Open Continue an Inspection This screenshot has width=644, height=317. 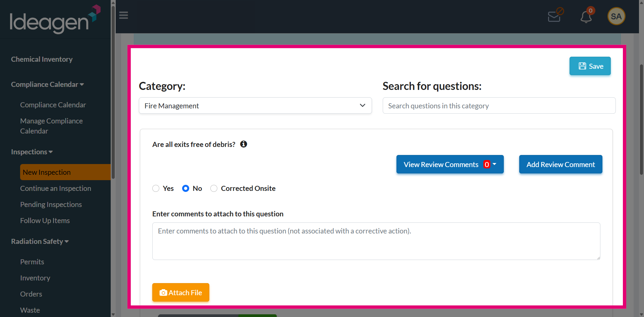coord(56,188)
